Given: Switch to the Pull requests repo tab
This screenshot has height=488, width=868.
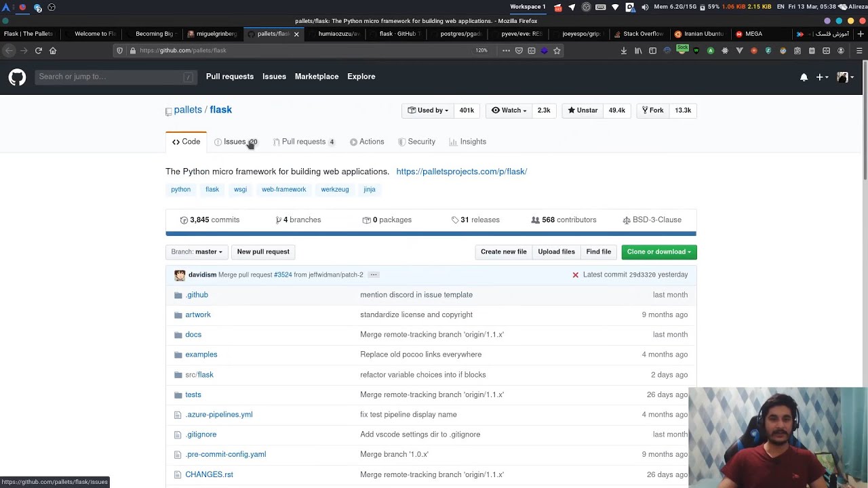Looking at the screenshot, I should point(304,142).
